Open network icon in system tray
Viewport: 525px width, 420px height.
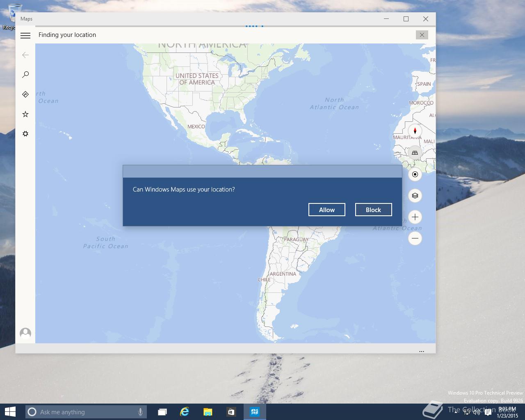[466, 412]
